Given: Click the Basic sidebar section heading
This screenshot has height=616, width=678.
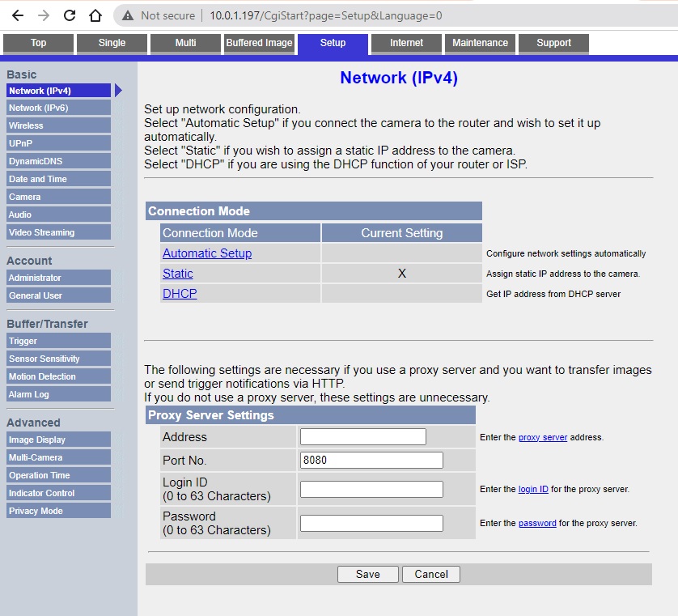Looking at the screenshot, I should [22, 74].
